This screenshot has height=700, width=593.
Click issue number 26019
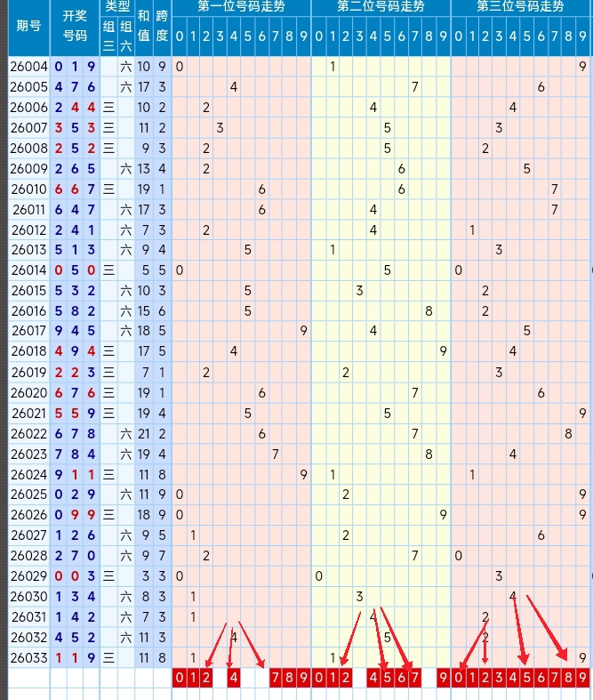tap(29, 373)
